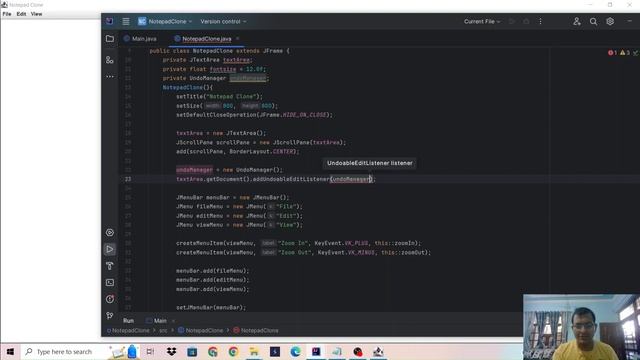Screen dimensions: 640x360
Task: Close the NotepadClone.java tab
Action: pyautogui.click(x=238, y=39)
